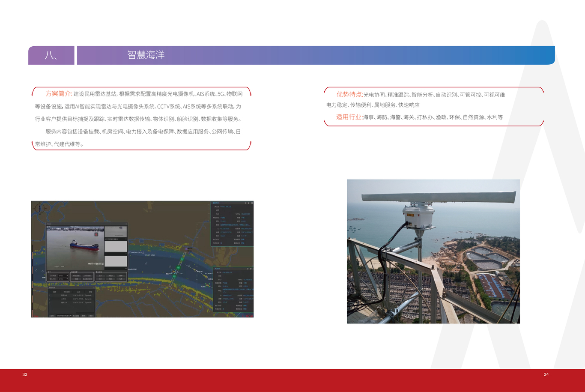Select the bright green radar target on the river
Screen dimensions: 585x392
point(179,267)
